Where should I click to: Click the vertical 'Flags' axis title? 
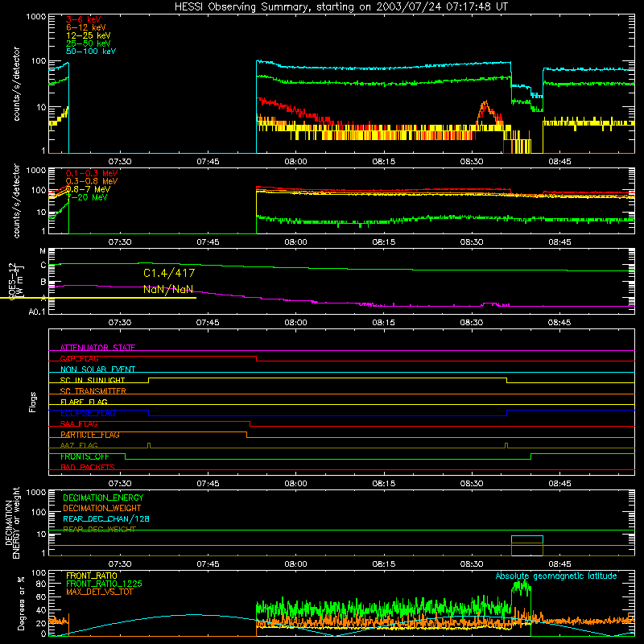click(x=33, y=402)
